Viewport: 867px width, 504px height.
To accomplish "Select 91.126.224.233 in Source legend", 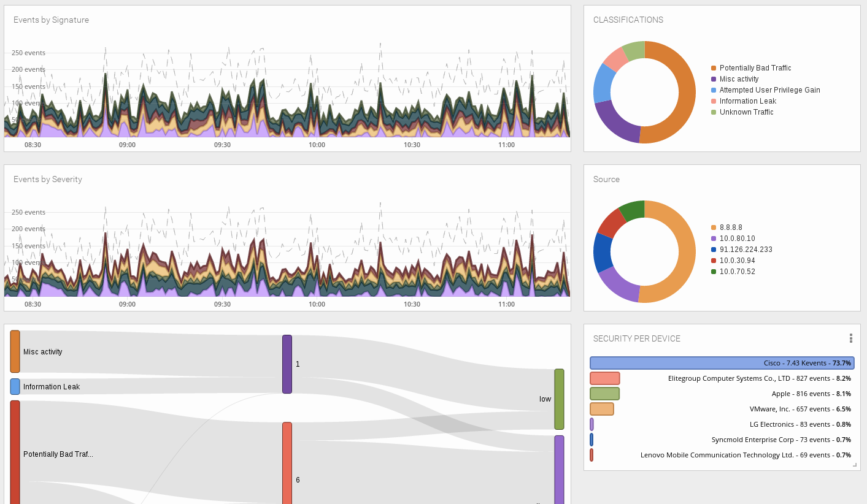I will 741,250.
